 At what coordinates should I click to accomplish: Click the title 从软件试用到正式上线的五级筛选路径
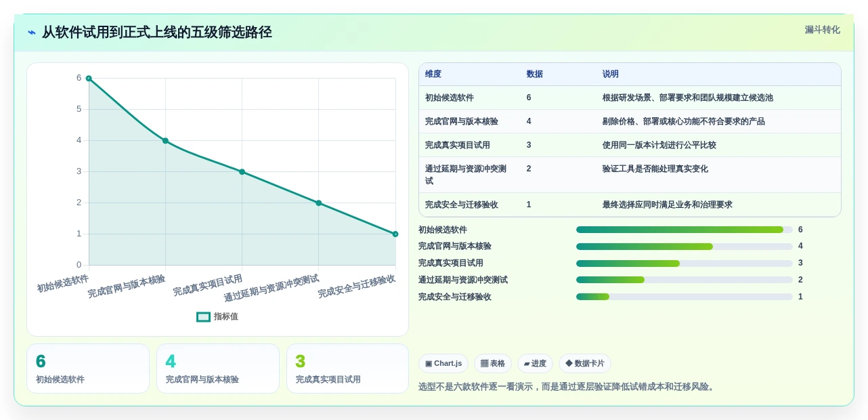[157, 33]
